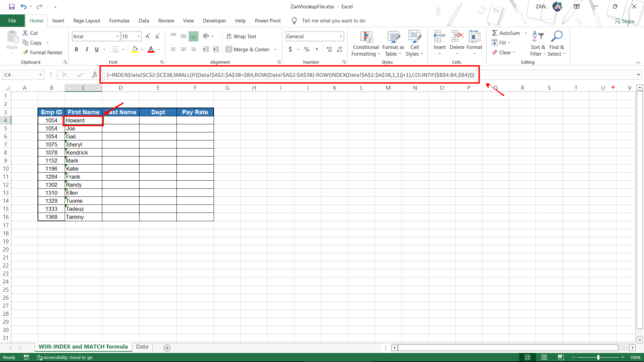Screen dimensions: 644x362
Task: Toggle italic formatting
Action: pyautogui.click(x=87, y=49)
